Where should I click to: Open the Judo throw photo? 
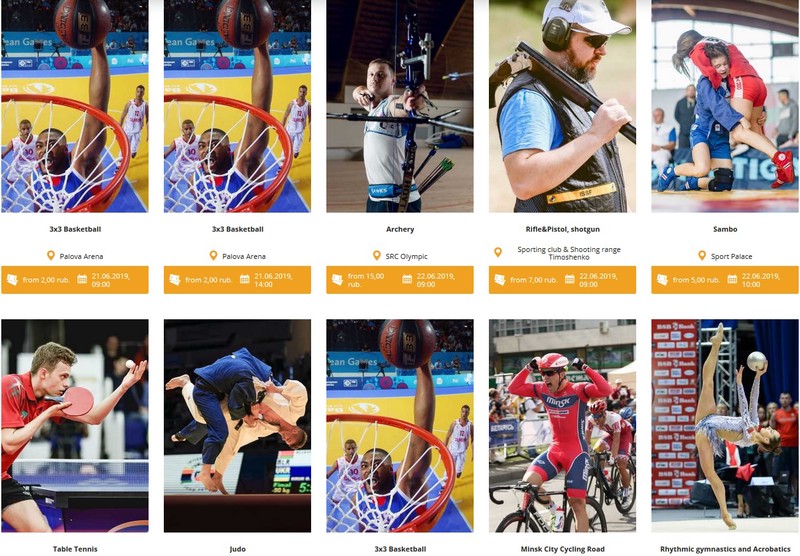(237, 426)
